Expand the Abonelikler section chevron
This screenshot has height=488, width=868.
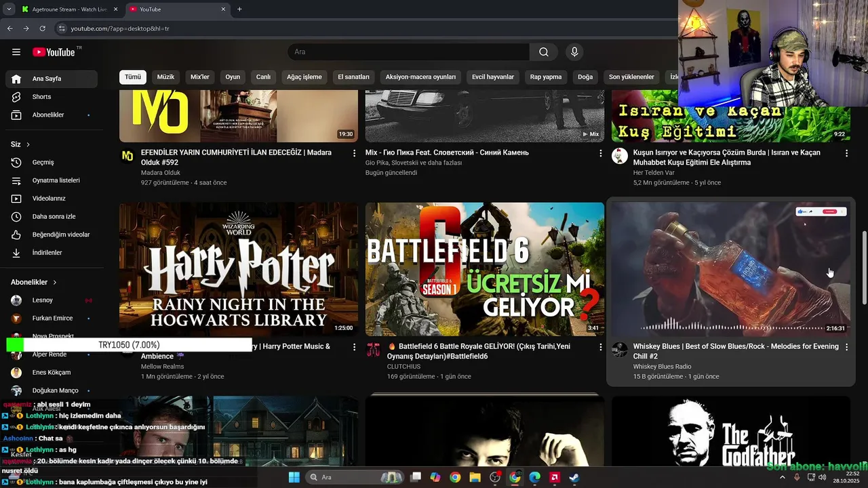coord(55,282)
